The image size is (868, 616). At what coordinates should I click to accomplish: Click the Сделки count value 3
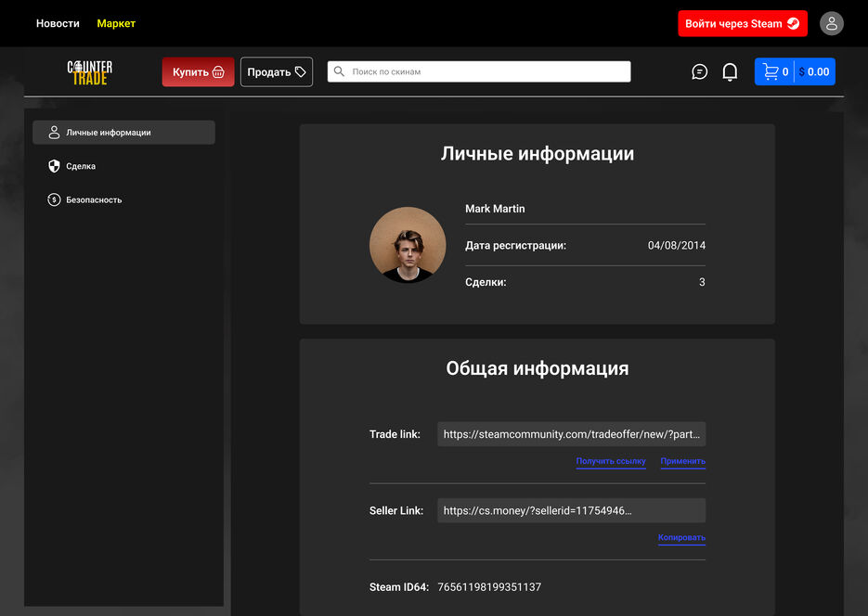click(x=702, y=282)
